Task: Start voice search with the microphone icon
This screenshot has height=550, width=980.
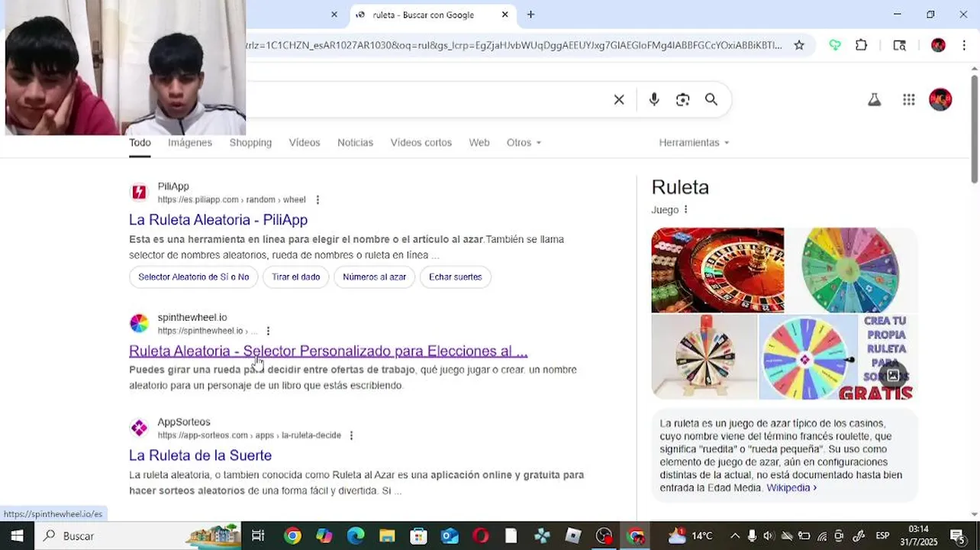Action: (654, 100)
